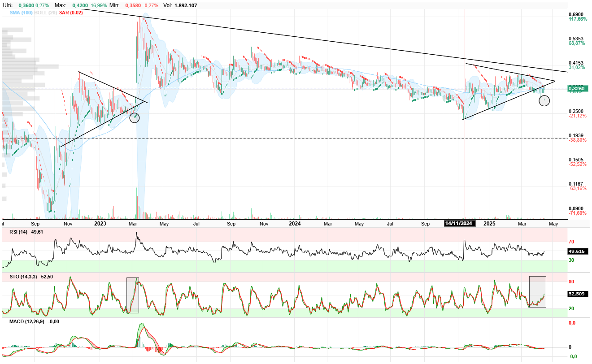Click the 49,616 RSI value label
592x364 pixels.
(x=576, y=251)
